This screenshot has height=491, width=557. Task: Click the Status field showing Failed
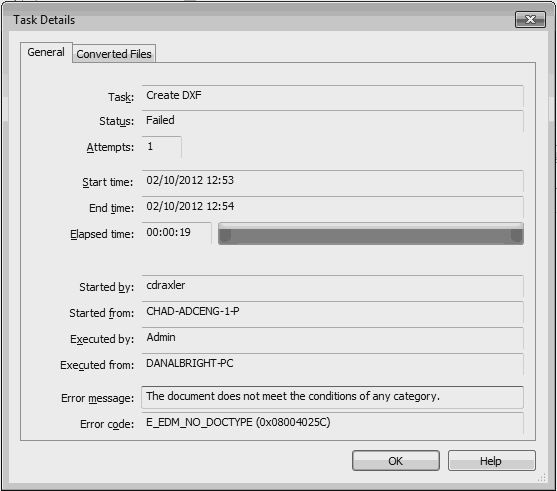(x=332, y=121)
